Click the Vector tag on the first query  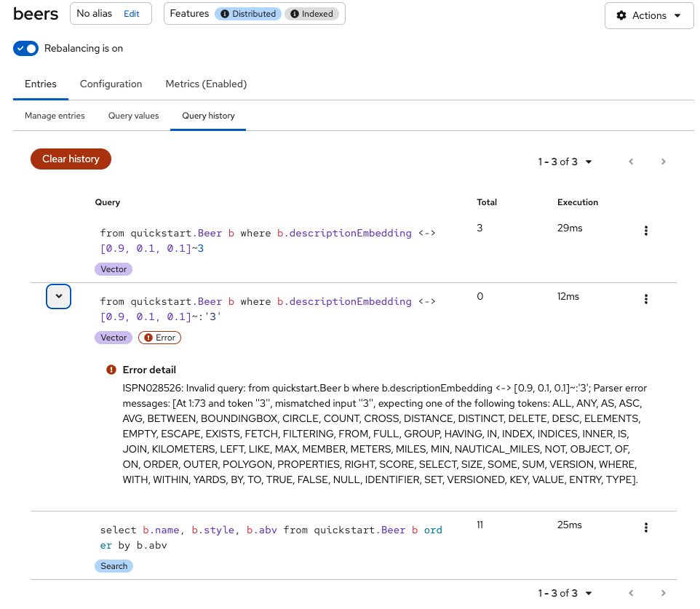114,269
